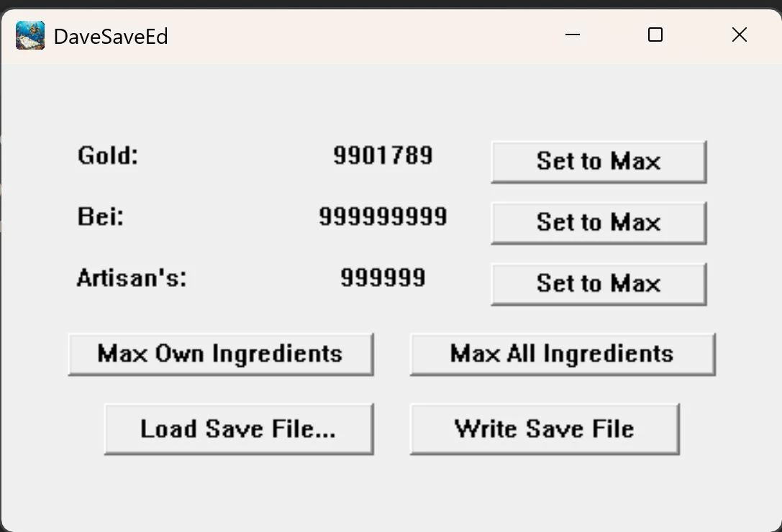Open the Load Save File dialog

point(238,428)
